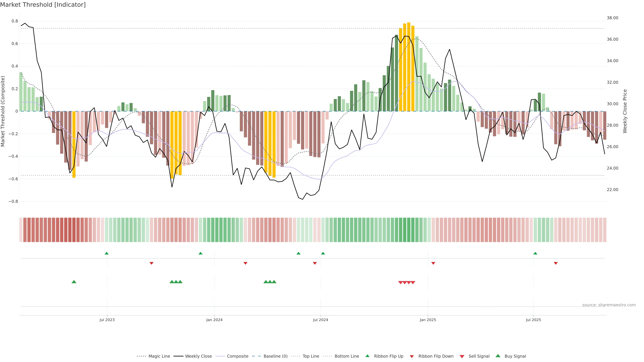644x362 pixels.
Task: Click the Sell Signal legend marker icon
Action: coord(462,356)
